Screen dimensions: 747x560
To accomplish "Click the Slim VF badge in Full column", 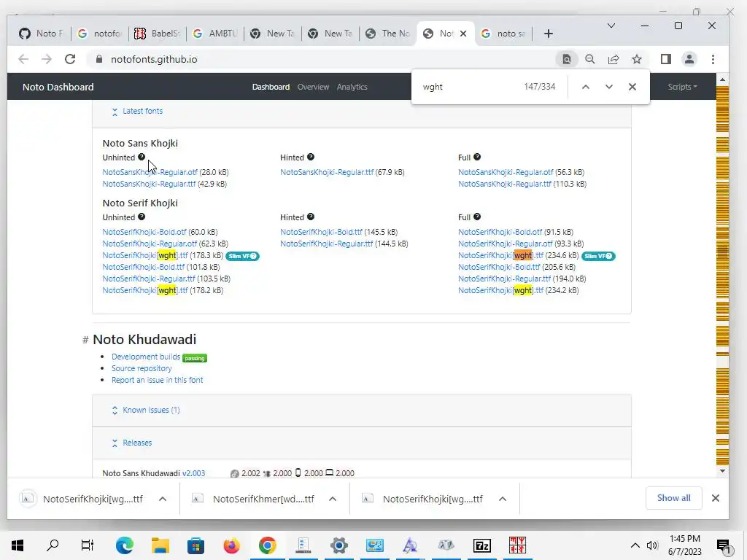I will coord(598,256).
